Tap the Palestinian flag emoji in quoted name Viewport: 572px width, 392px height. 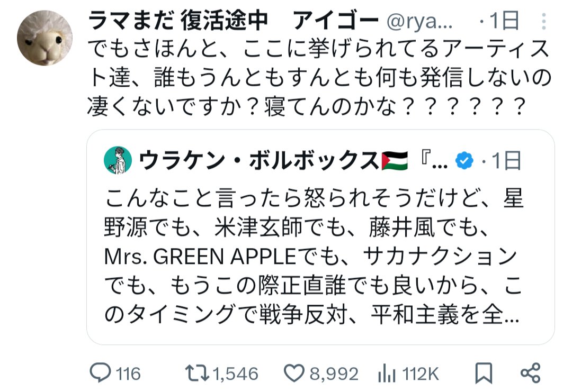click(x=395, y=159)
